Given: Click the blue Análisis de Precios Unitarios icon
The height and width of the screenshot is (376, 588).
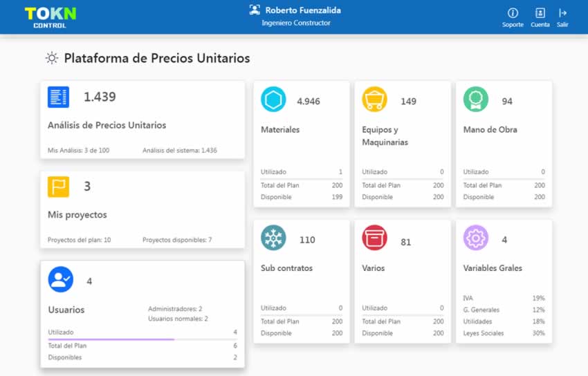Looking at the screenshot, I should [58, 97].
